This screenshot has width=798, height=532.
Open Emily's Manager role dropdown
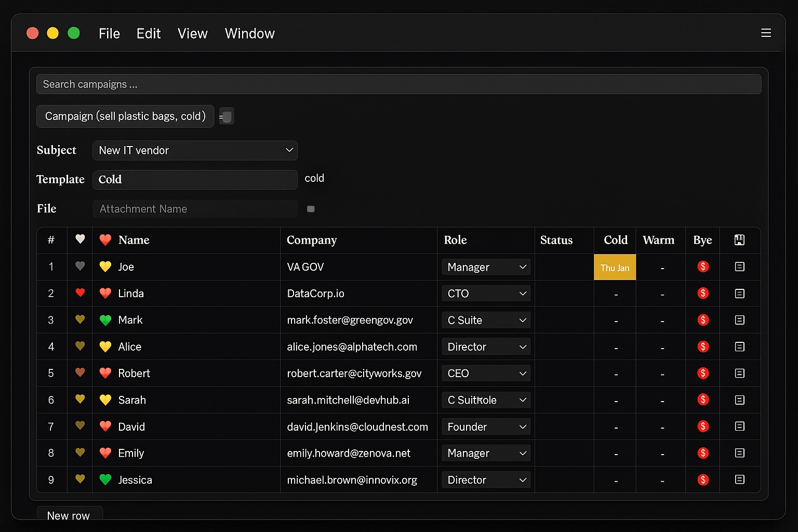(x=486, y=453)
